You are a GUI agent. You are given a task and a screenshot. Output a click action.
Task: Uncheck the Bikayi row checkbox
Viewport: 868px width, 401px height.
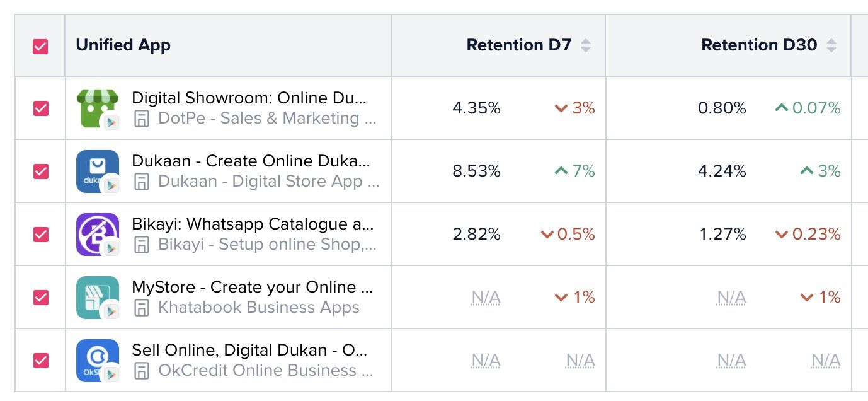(x=40, y=234)
